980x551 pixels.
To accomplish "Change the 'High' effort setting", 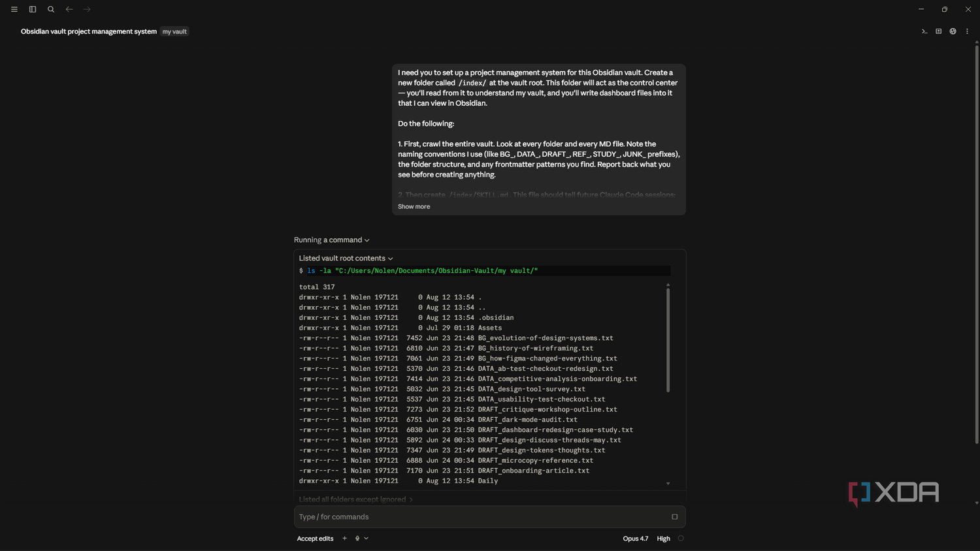I will tap(663, 539).
